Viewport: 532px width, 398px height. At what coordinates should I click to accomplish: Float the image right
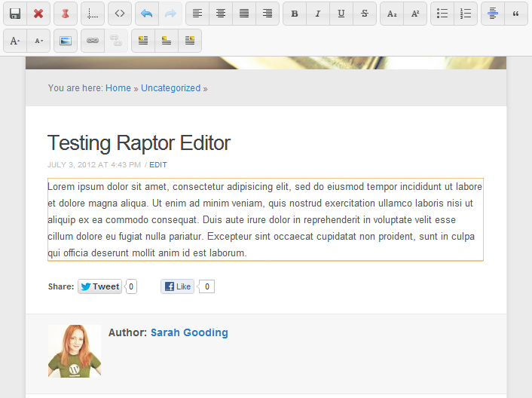[x=190, y=41]
